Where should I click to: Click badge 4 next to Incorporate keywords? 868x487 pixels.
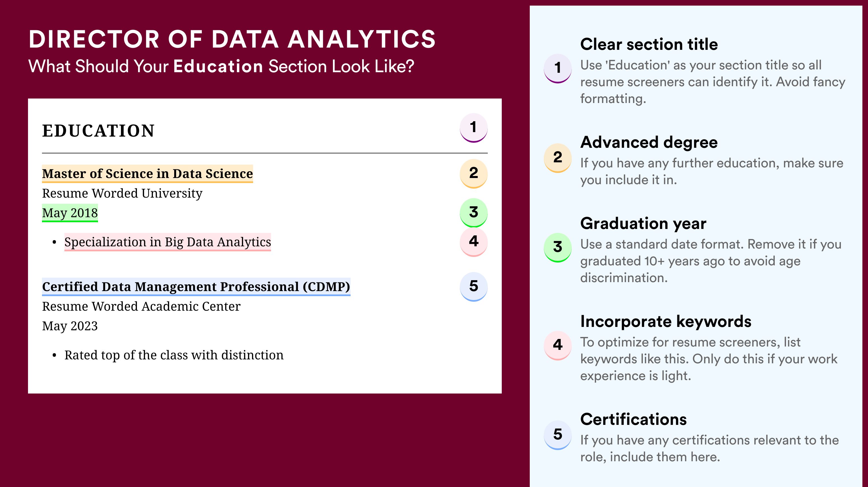pyautogui.click(x=557, y=345)
